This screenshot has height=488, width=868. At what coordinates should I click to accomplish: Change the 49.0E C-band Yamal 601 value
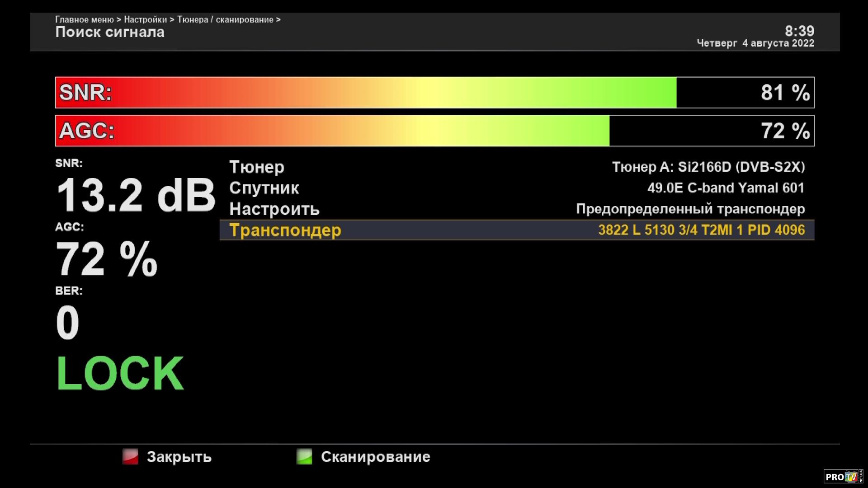726,188
